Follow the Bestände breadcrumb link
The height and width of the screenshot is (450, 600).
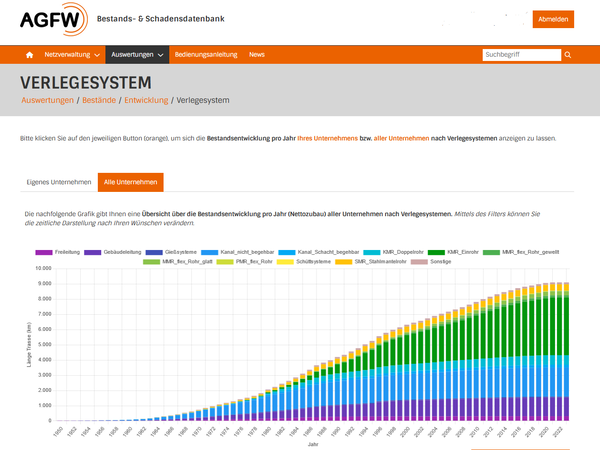coord(99,100)
